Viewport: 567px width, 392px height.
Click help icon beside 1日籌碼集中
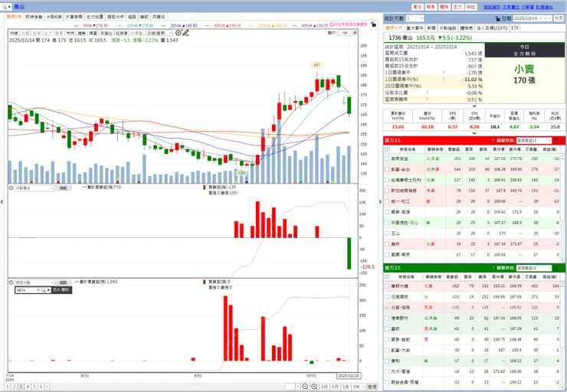tap(444, 73)
